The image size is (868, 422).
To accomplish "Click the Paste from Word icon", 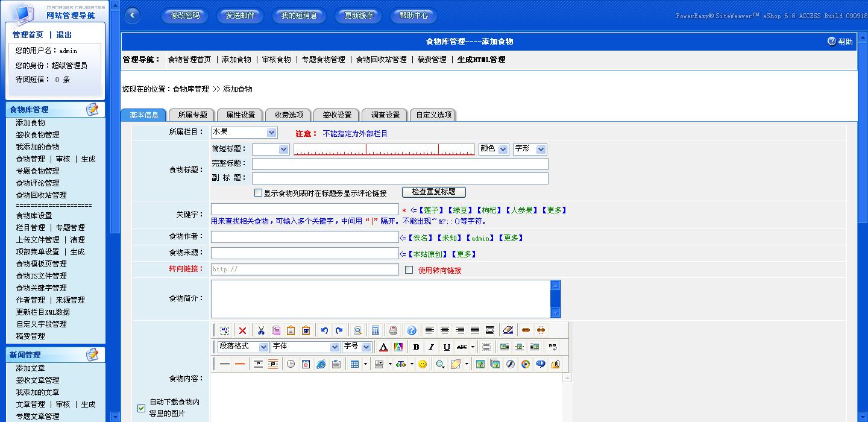I will 306,330.
